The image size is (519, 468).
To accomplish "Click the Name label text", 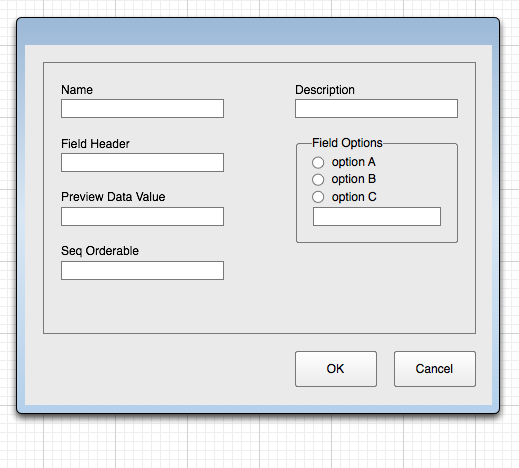I will pyautogui.click(x=77, y=90).
